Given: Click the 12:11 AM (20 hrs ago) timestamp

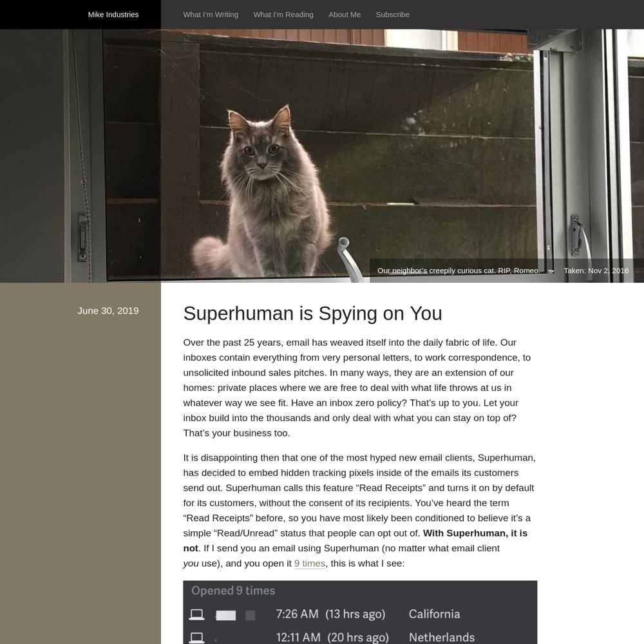Looking at the screenshot, I should coord(332,638).
